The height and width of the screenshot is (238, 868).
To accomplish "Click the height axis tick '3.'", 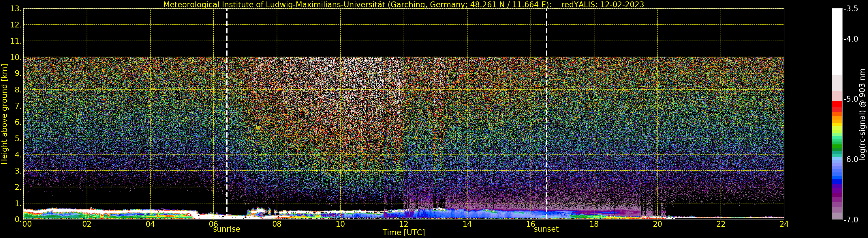I will pos(18,171).
